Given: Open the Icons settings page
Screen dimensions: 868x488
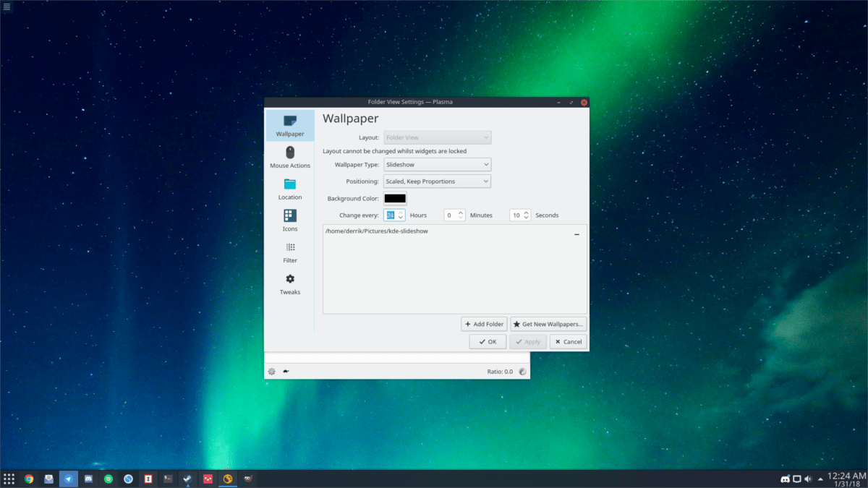Looking at the screenshot, I should [x=289, y=221].
